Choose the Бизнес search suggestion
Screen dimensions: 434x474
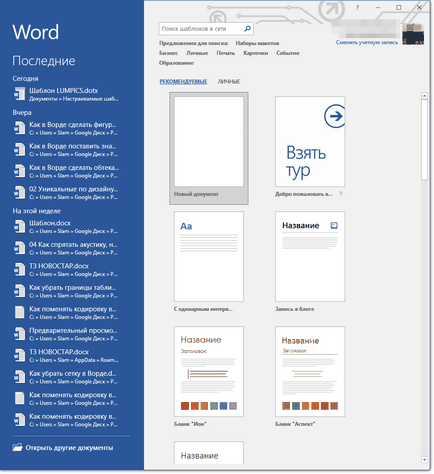(168, 53)
